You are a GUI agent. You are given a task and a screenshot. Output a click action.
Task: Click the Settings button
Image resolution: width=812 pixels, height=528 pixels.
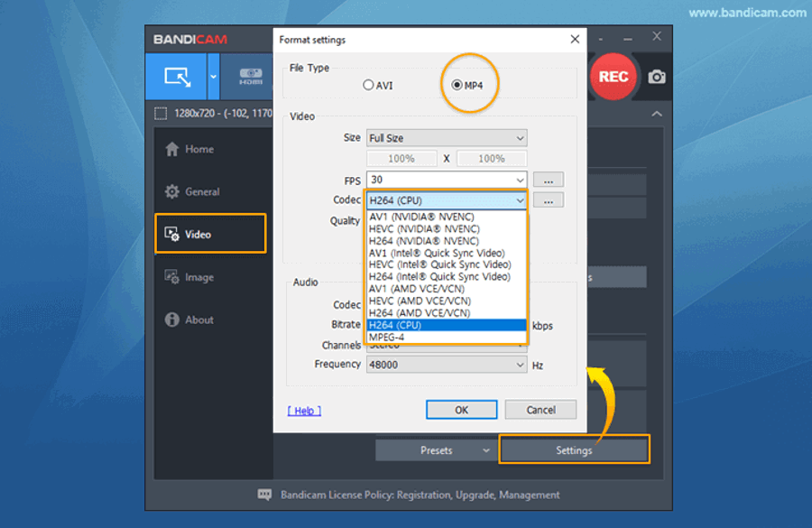pyautogui.click(x=574, y=450)
